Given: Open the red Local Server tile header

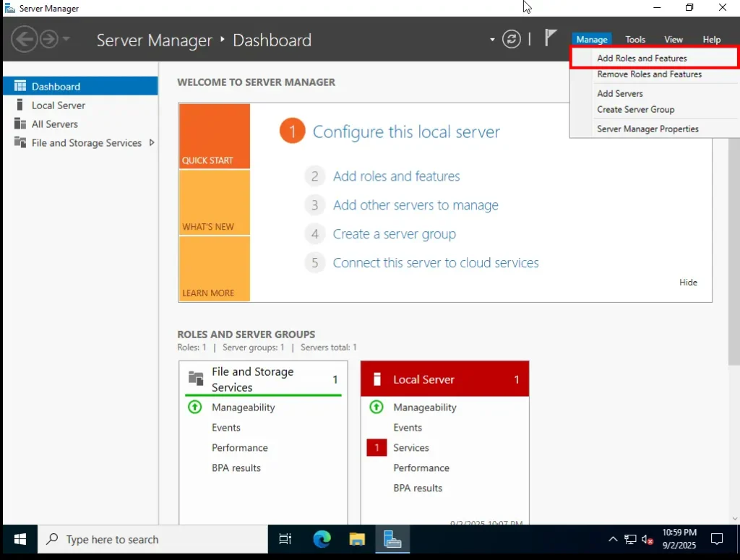Looking at the screenshot, I should [x=444, y=379].
